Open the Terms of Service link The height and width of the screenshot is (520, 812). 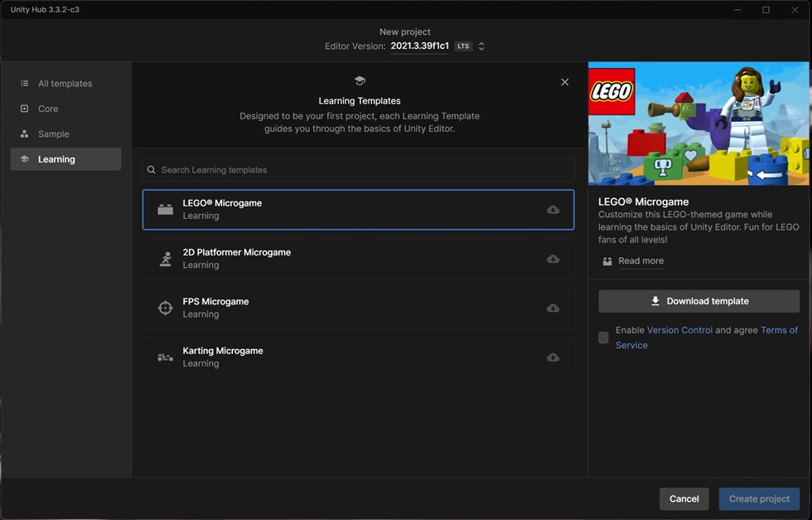pos(779,330)
